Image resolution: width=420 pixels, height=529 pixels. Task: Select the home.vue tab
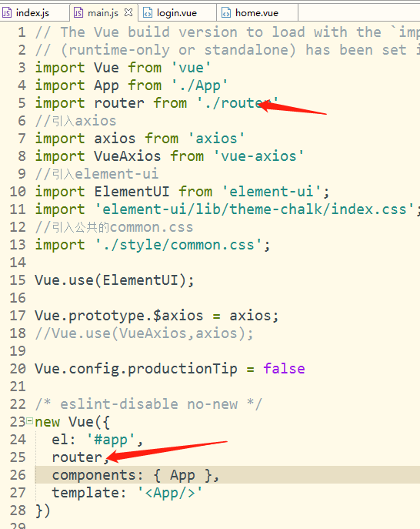(x=256, y=13)
